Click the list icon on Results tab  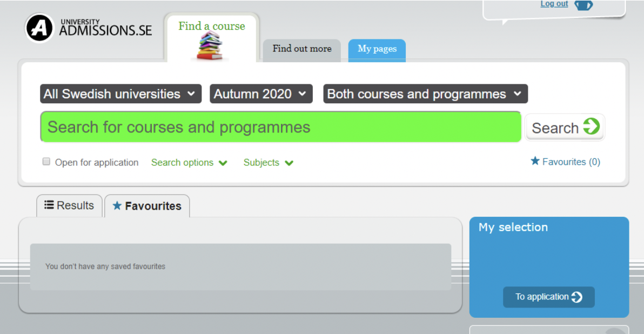pyautogui.click(x=49, y=205)
